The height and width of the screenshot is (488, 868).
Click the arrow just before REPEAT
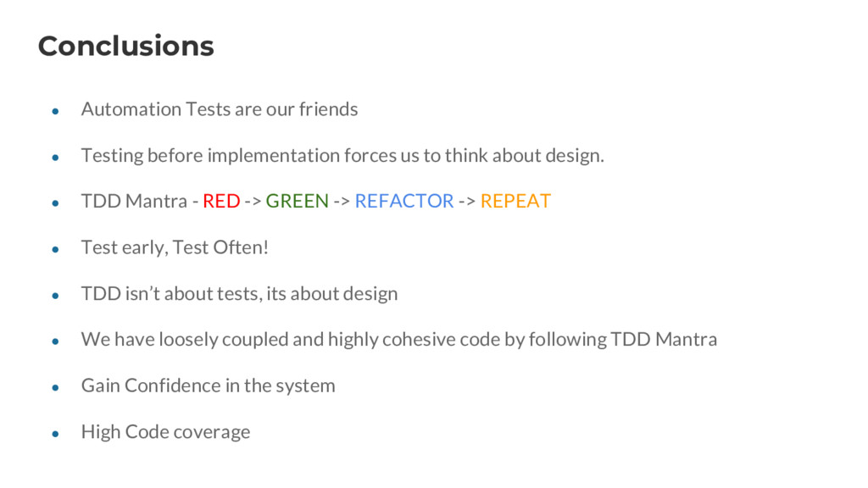coord(467,202)
